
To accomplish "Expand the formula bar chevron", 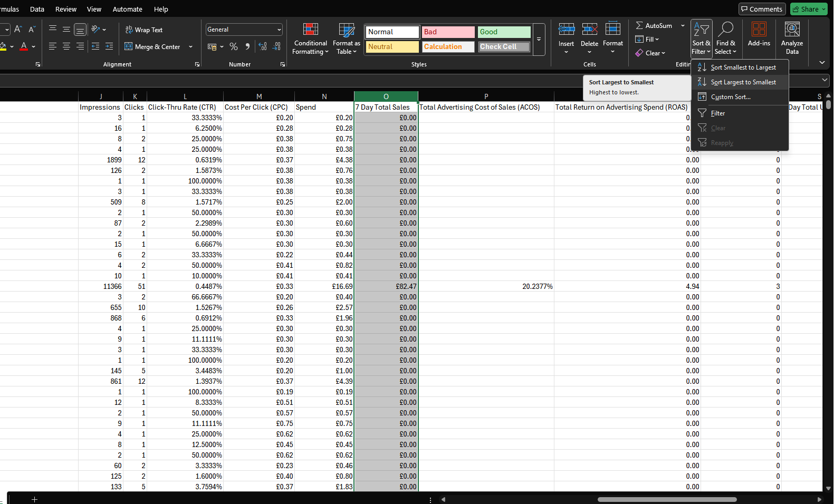I will pyautogui.click(x=825, y=80).
